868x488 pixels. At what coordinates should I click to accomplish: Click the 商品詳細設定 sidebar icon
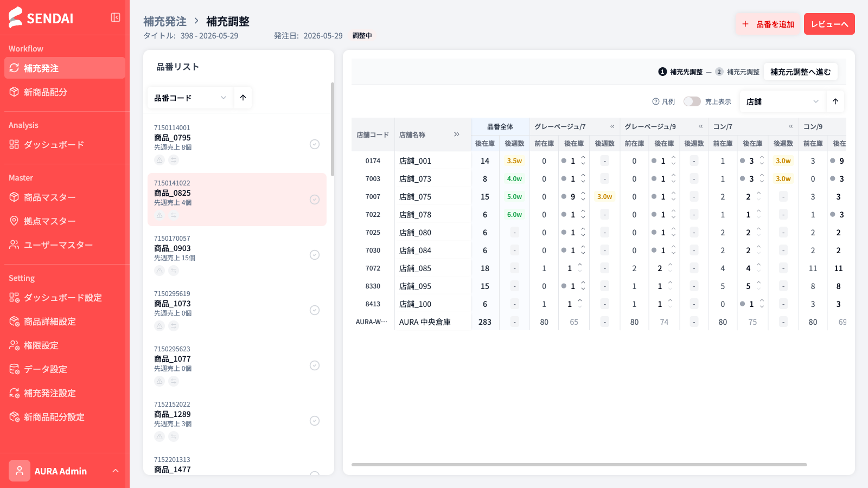[14, 321]
